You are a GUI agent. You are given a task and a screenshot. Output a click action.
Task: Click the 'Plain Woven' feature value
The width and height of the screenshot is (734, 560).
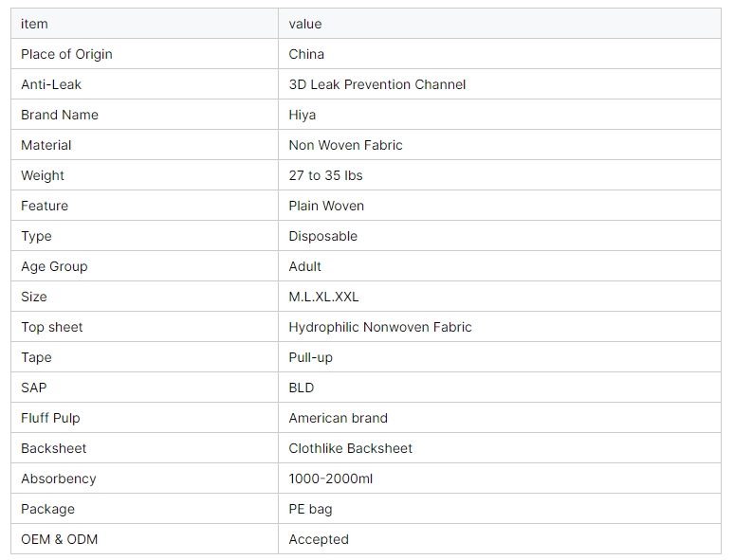click(326, 206)
